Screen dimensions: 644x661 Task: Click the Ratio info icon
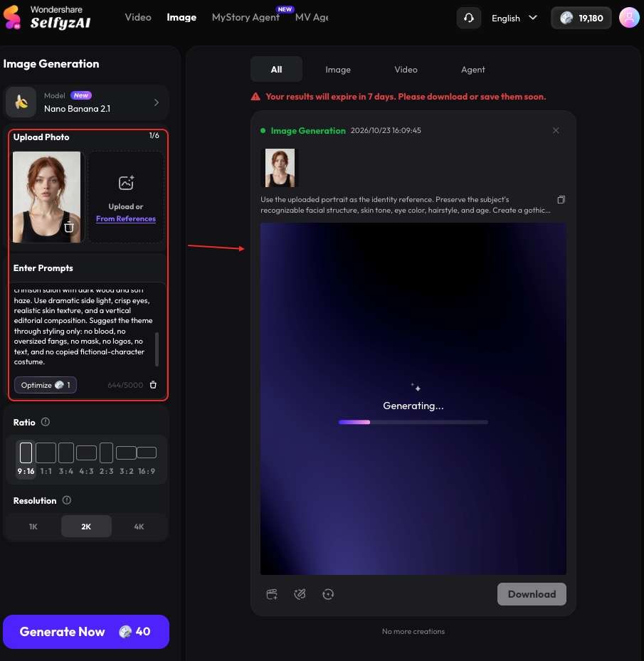(x=46, y=422)
